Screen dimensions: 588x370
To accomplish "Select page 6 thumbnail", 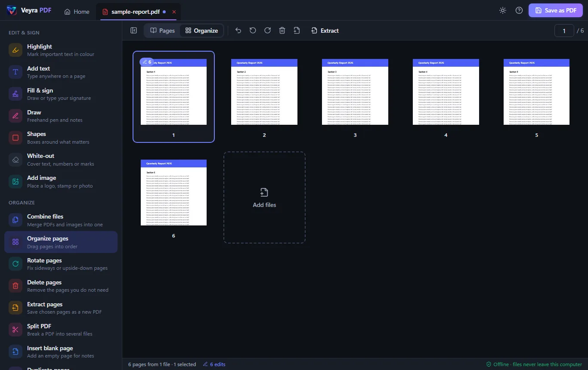I will [173, 197].
